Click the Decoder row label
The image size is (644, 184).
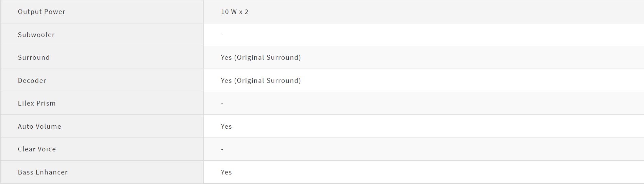pyautogui.click(x=32, y=80)
